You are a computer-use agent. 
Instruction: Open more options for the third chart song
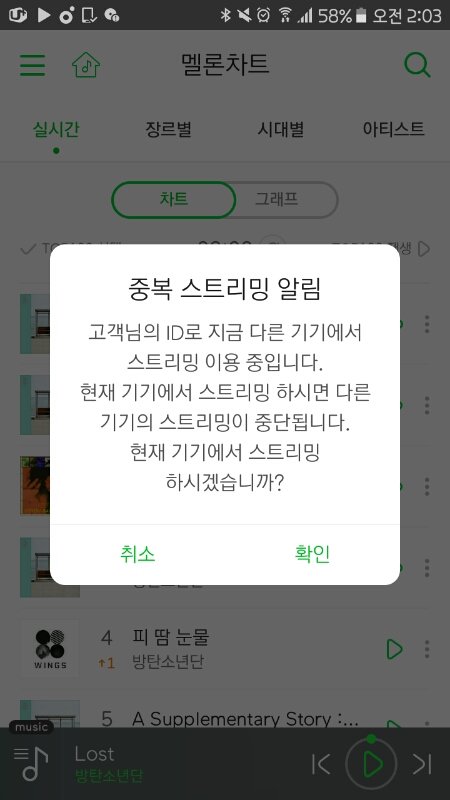[427, 486]
